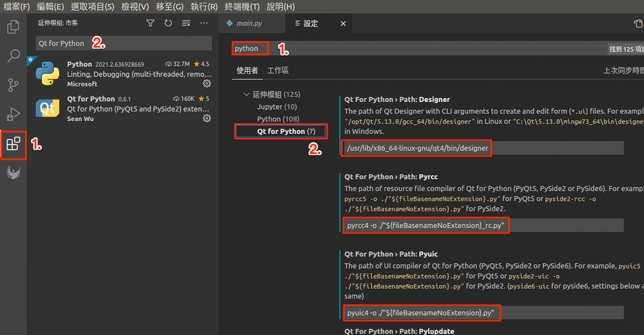Click the Qt For Python › Path: Pyrcc heading
Screen dimensions: 644x335
[x=391, y=177]
